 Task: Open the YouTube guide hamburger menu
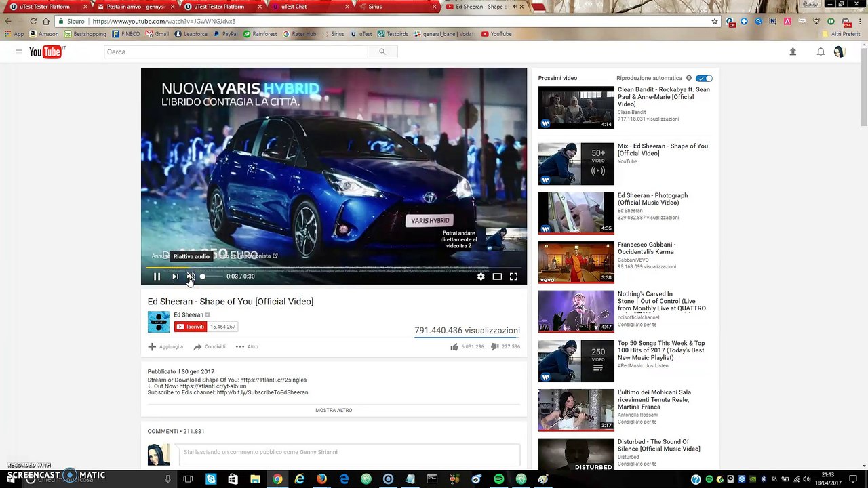18,52
